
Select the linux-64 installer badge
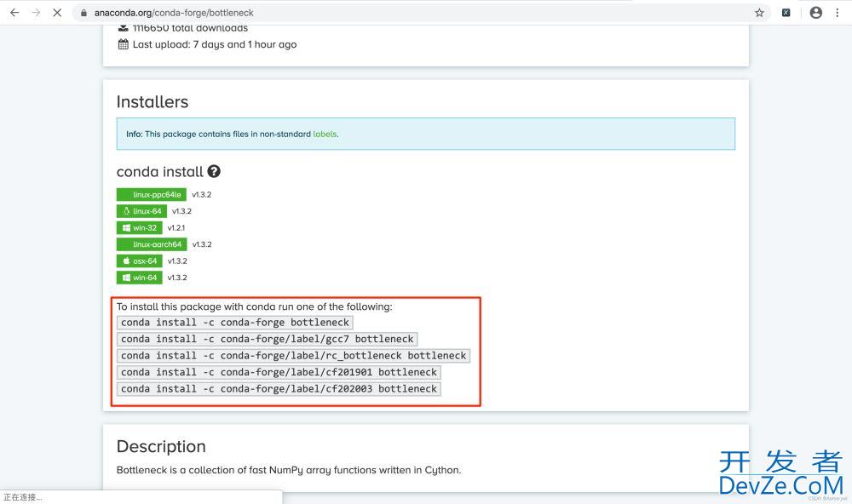[141, 211]
